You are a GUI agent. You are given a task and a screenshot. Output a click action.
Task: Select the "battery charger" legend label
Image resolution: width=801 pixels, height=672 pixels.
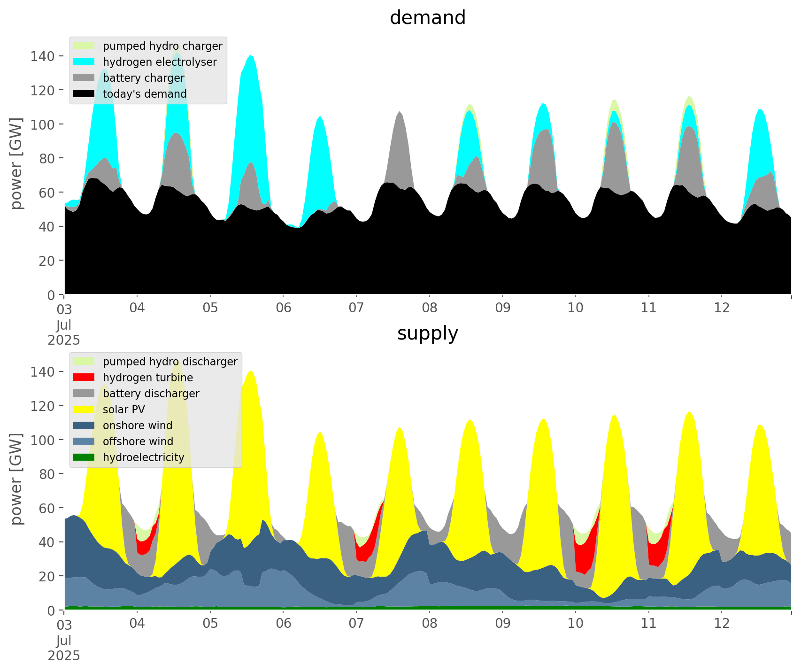click(144, 78)
